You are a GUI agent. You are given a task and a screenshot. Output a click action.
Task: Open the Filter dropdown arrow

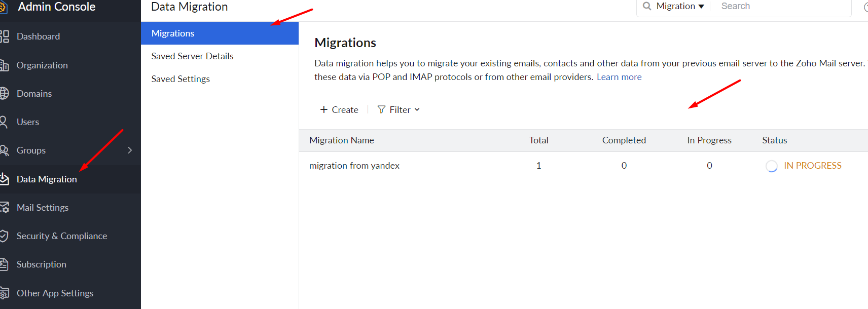417,109
